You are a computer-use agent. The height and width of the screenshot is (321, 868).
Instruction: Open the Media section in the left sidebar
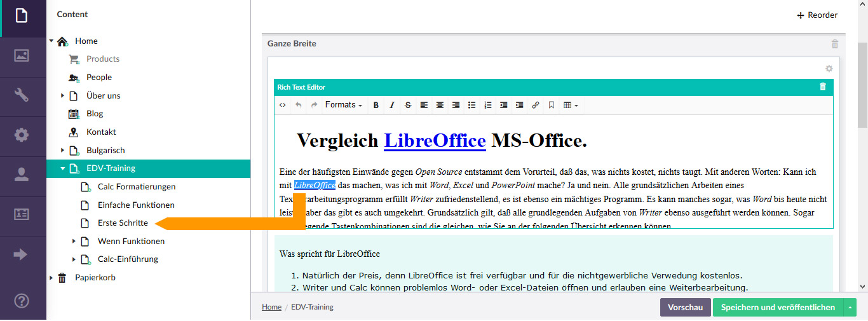[22, 56]
